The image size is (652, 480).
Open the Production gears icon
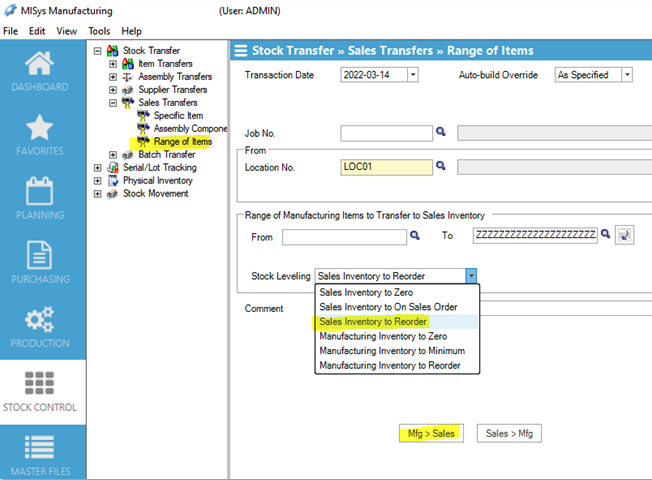pyautogui.click(x=40, y=319)
